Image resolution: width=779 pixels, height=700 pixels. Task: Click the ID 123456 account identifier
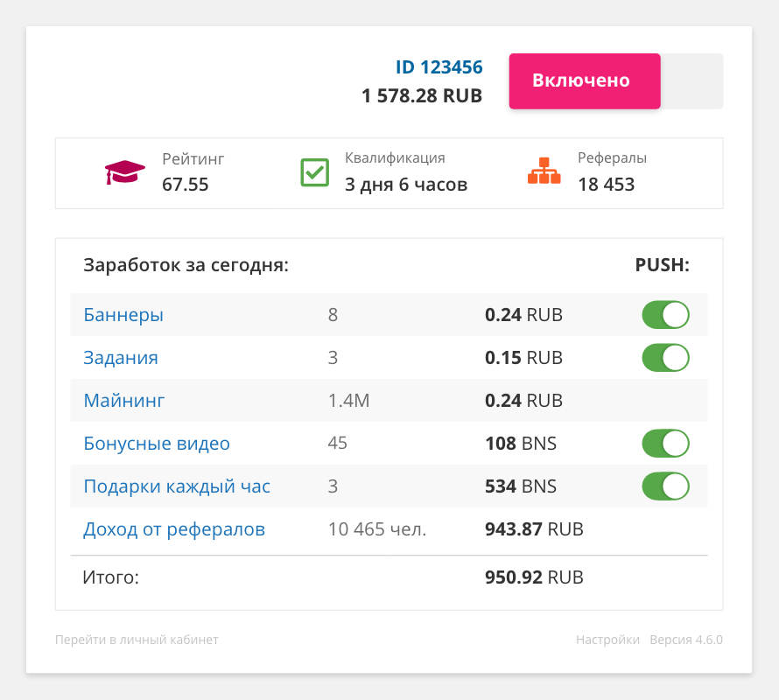[x=439, y=67]
